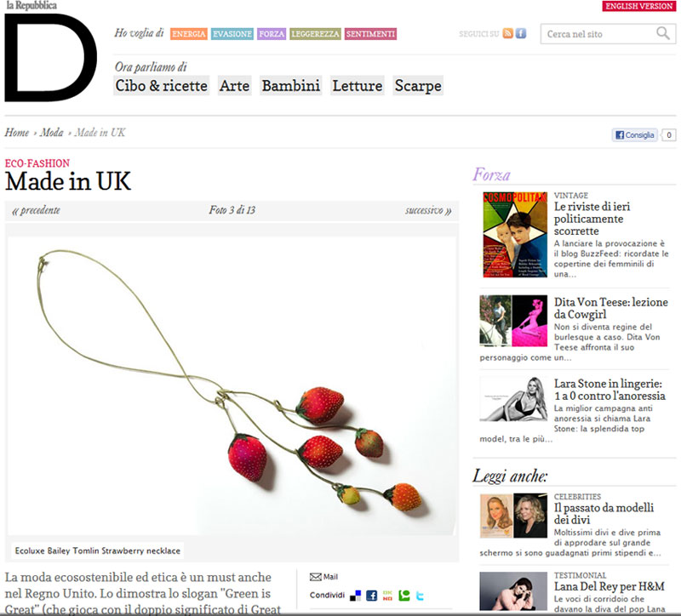This screenshot has width=681, height=616.
Task: Select the purple FORZA tag
Action: pos(272,34)
